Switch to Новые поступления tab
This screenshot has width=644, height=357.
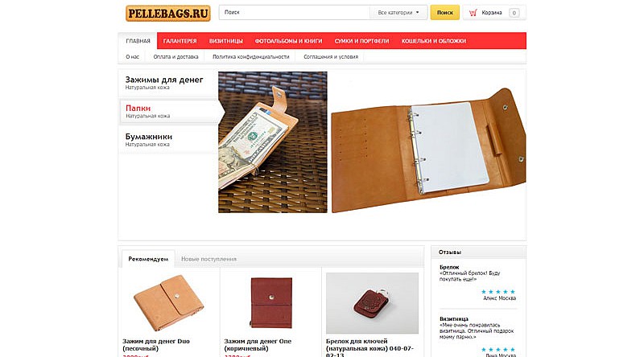(208, 260)
